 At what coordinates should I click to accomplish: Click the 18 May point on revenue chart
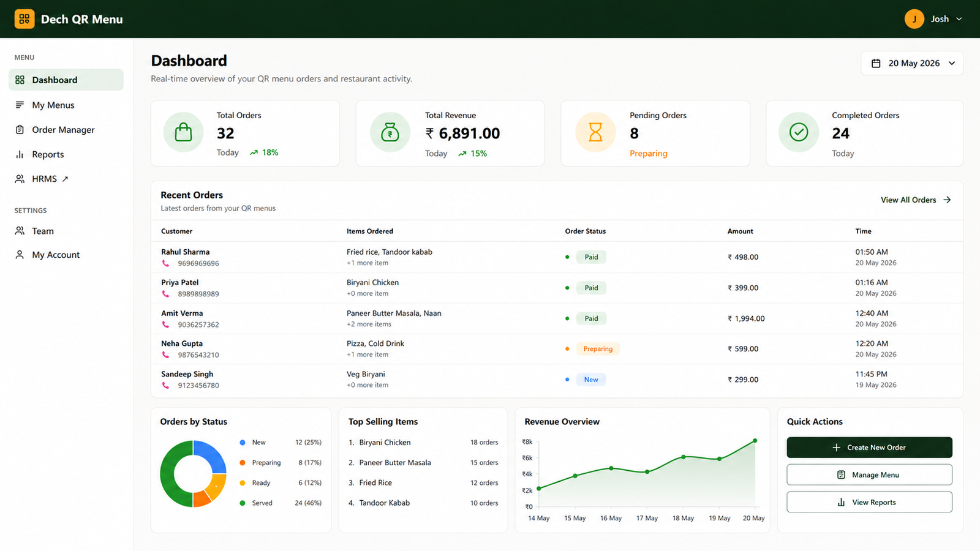pos(684,457)
